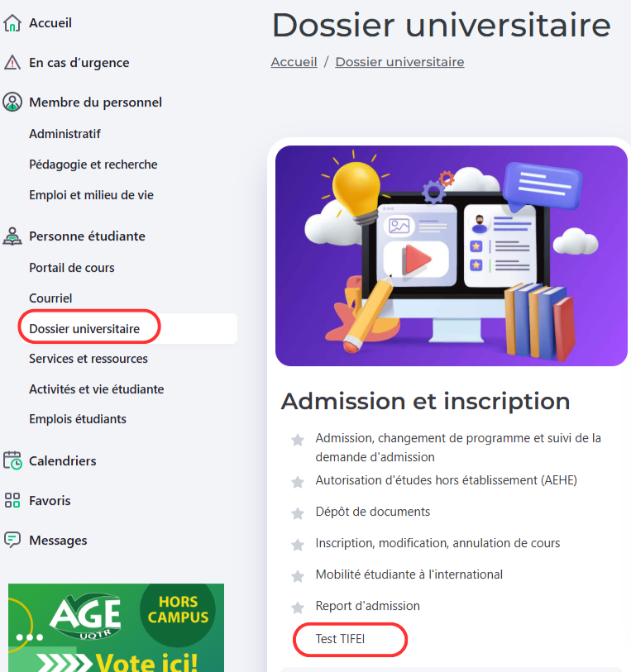Open Mobilité étudiante à l'international link
The height and width of the screenshot is (672, 631).
409,574
